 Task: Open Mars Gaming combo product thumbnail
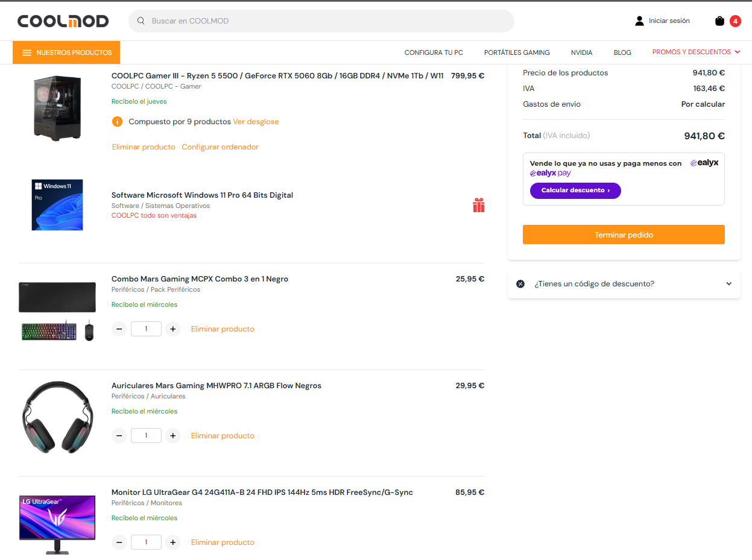57,311
